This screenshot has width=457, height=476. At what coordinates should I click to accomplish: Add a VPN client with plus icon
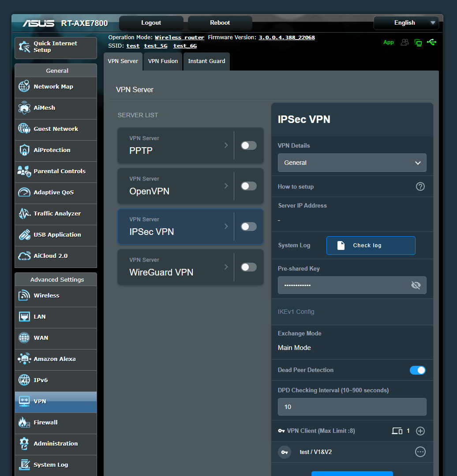(420, 431)
